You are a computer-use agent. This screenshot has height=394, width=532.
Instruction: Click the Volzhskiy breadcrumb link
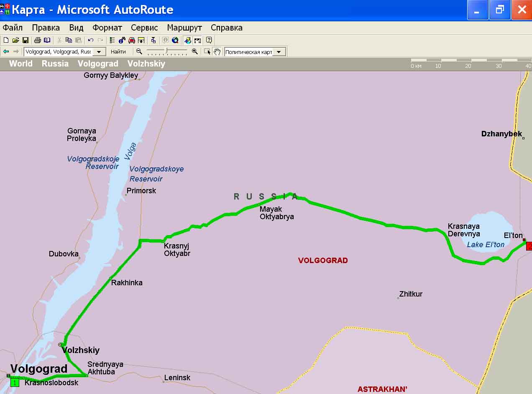[146, 64]
